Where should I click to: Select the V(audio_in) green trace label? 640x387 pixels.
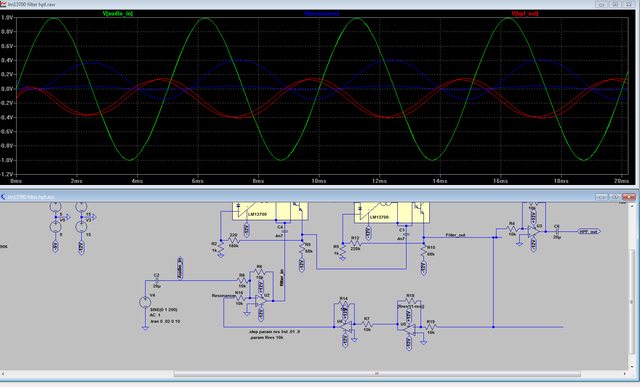tap(118, 13)
